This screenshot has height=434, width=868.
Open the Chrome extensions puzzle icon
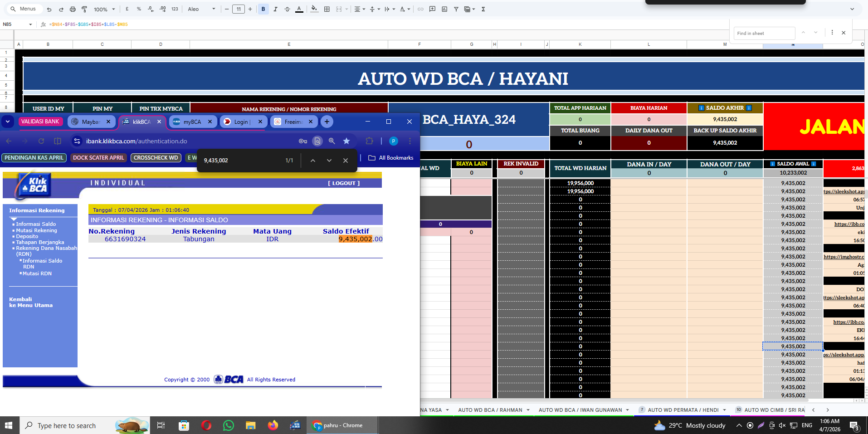tap(370, 141)
